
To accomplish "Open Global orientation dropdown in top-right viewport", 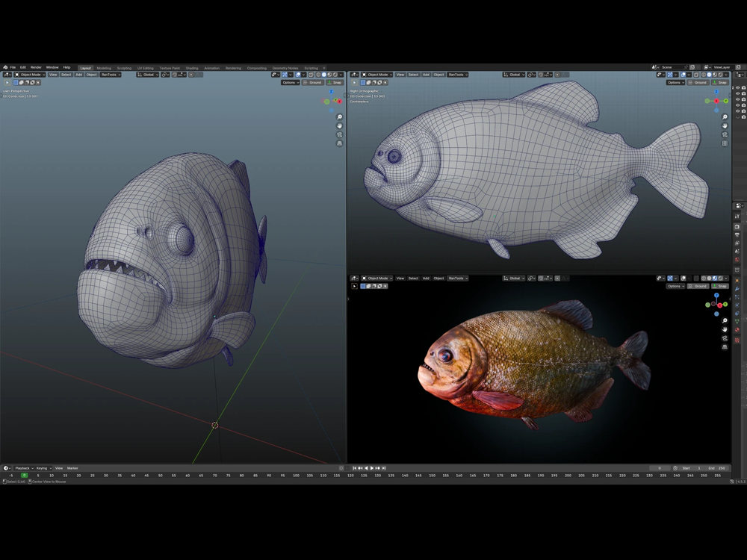I will click(x=514, y=75).
